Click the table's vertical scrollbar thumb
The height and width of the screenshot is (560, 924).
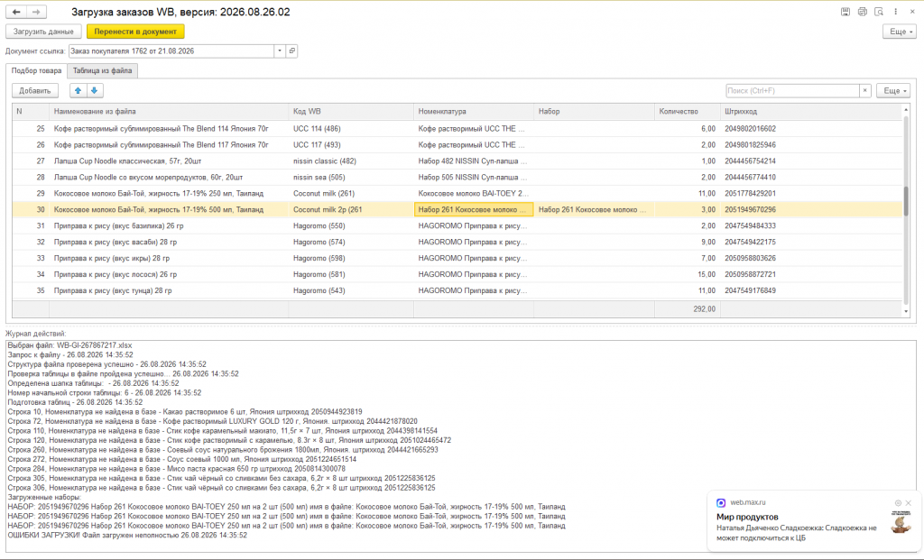click(906, 201)
